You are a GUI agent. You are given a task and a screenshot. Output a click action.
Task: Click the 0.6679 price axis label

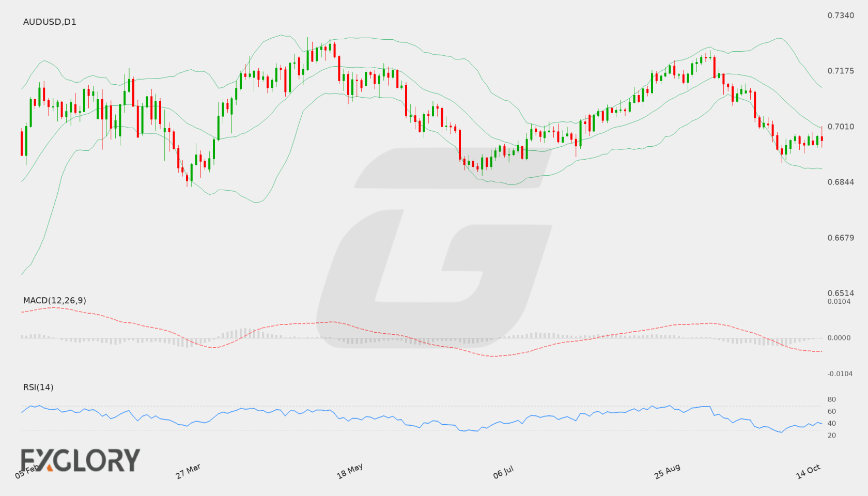tap(841, 238)
